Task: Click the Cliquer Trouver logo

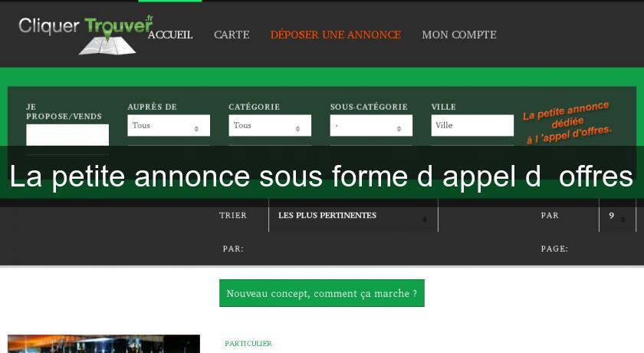Action: pyautogui.click(x=86, y=35)
